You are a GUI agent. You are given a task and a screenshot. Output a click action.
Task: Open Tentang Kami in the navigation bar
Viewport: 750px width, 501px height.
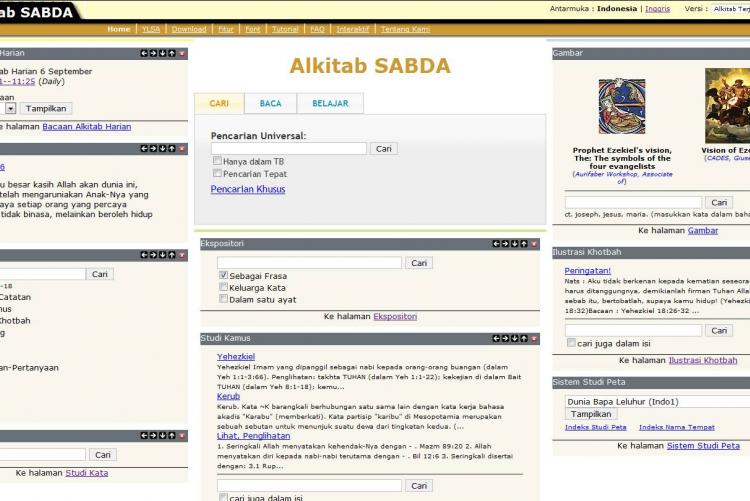click(x=405, y=29)
